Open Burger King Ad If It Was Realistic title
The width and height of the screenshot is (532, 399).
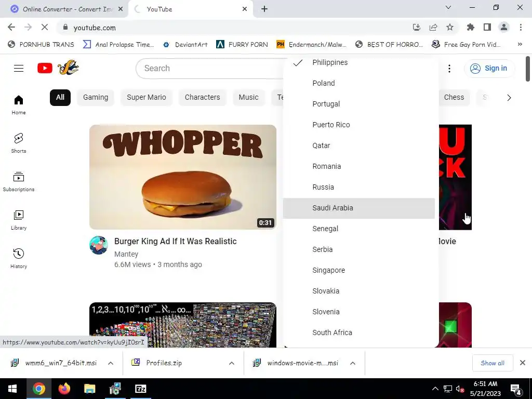tap(176, 241)
